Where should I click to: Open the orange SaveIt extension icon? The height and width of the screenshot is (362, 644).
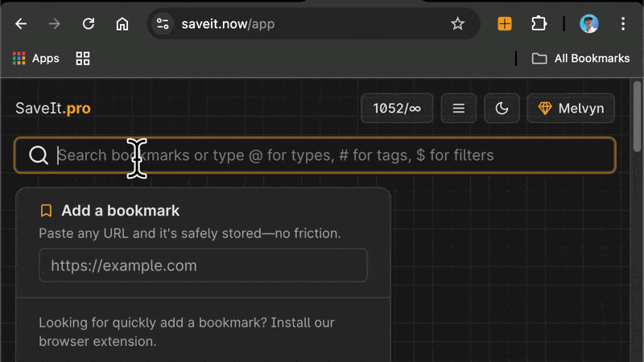coord(505,24)
